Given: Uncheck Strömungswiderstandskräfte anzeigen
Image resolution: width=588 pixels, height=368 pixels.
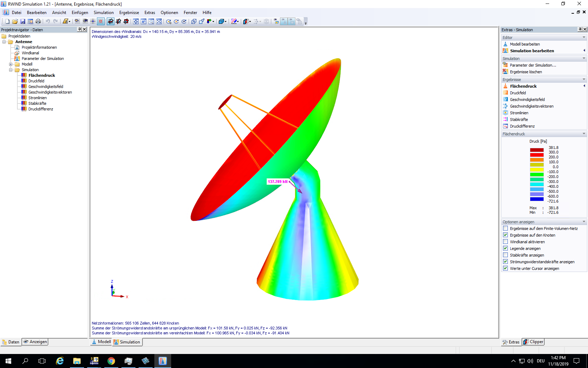Looking at the screenshot, I should 505,262.
